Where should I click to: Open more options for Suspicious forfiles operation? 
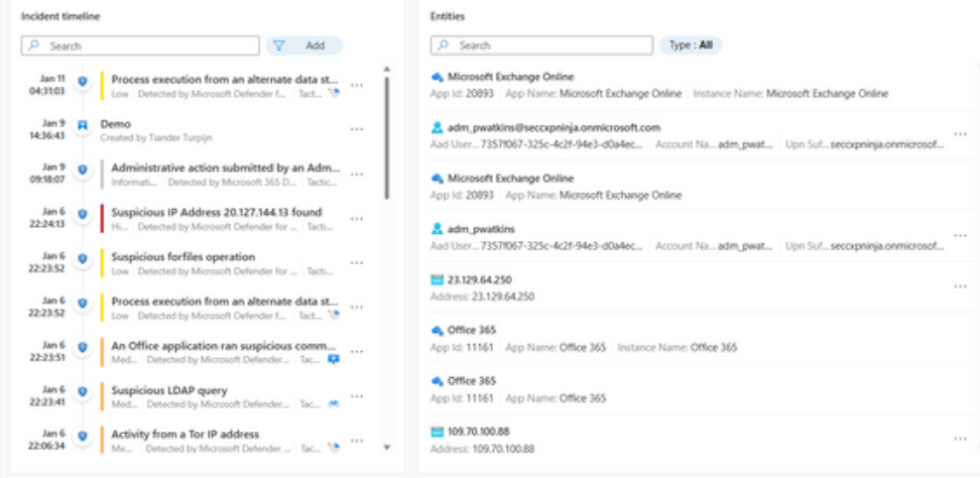click(x=357, y=262)
